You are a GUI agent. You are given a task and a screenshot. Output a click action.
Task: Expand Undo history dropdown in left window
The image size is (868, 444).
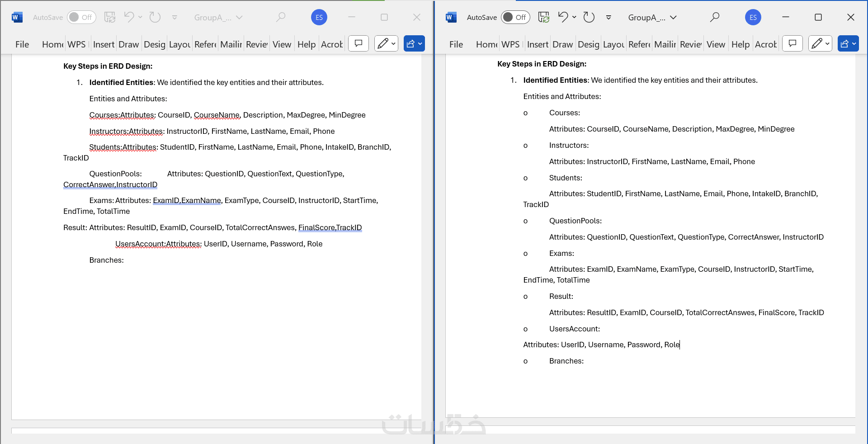point(140,17)
